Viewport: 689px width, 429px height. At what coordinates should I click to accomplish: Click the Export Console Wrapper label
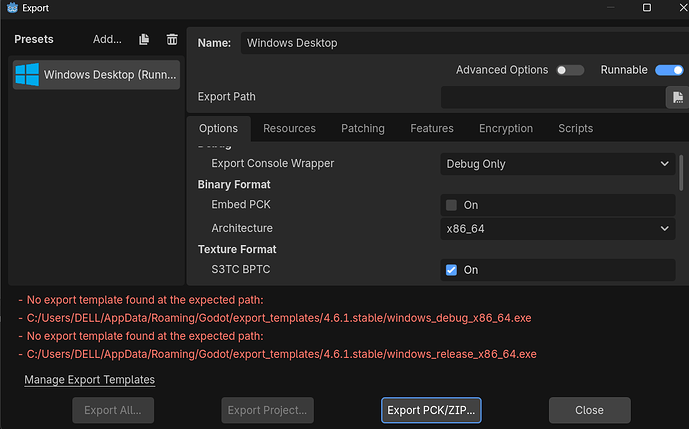click(x=272, y=164)
